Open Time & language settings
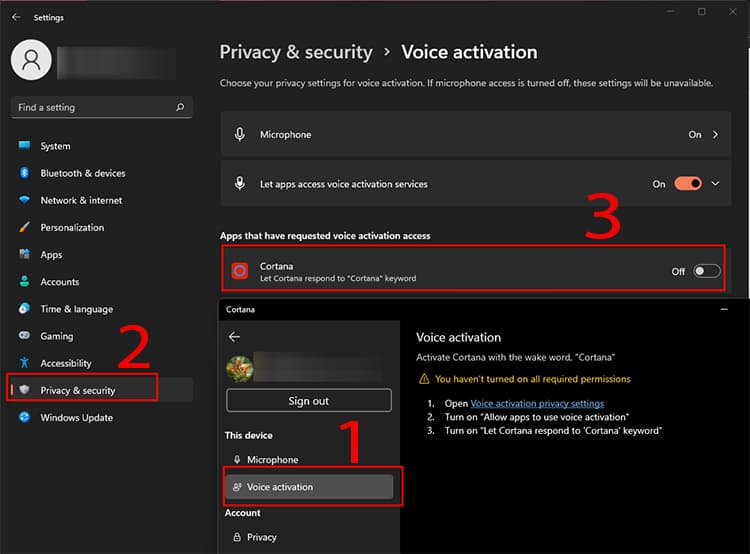Image resolution: width=750 pixels, height=554 pixels. pos(100,309)
